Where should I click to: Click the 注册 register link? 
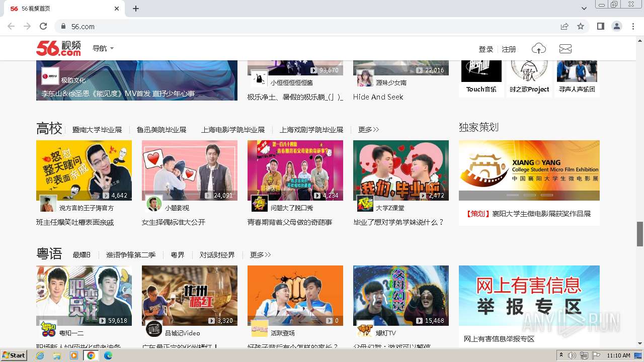pyautogui.click(x=509, y=49)
